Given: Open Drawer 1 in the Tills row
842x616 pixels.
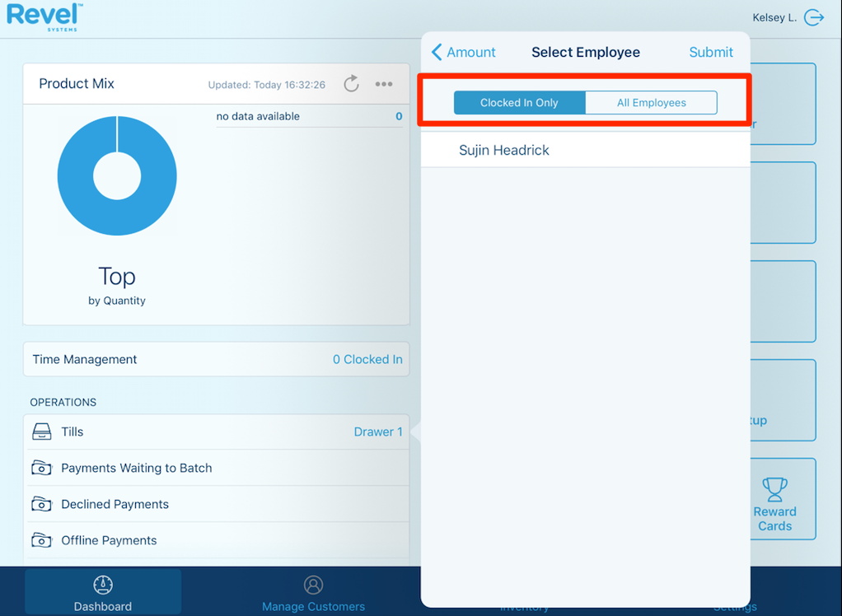Looking at the screenshot, I should [x=377, y=432].
